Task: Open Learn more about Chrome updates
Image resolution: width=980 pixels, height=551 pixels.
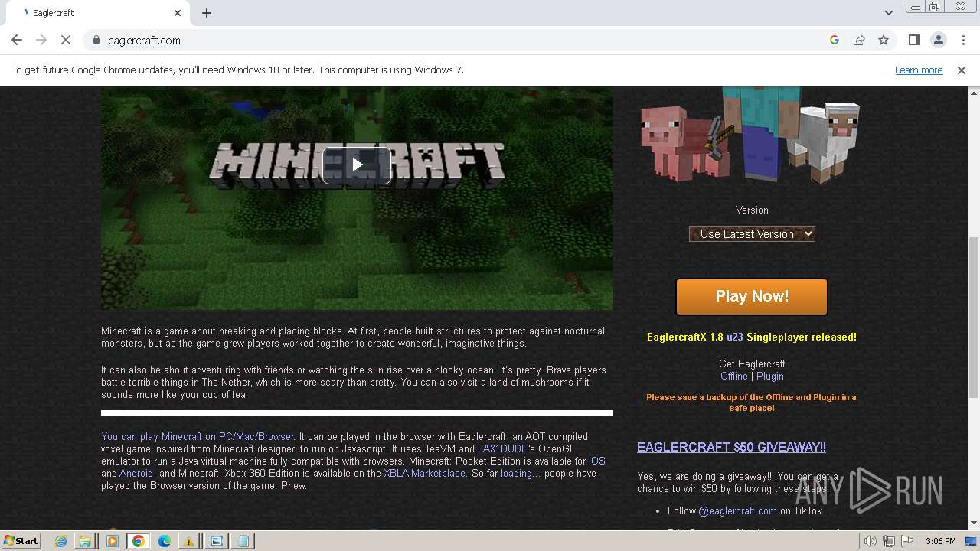Action: pos(919,70)
